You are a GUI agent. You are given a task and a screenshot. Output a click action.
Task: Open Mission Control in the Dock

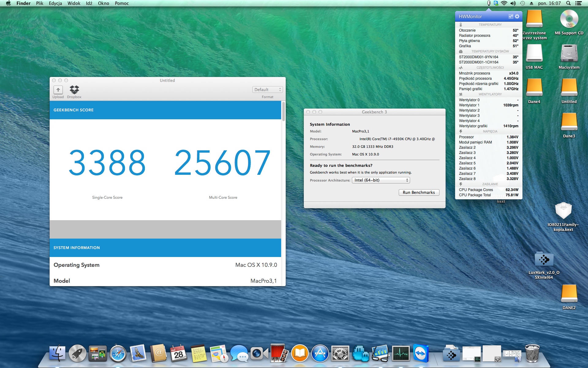[x=98, y=354]
